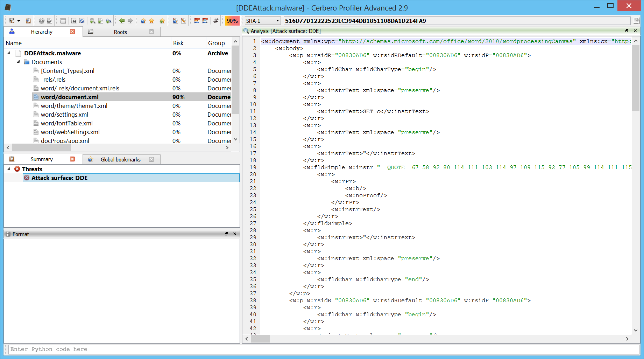Close the Roots tab
Image resolution: width=644 pixels, height=359 pixels.
151,32
